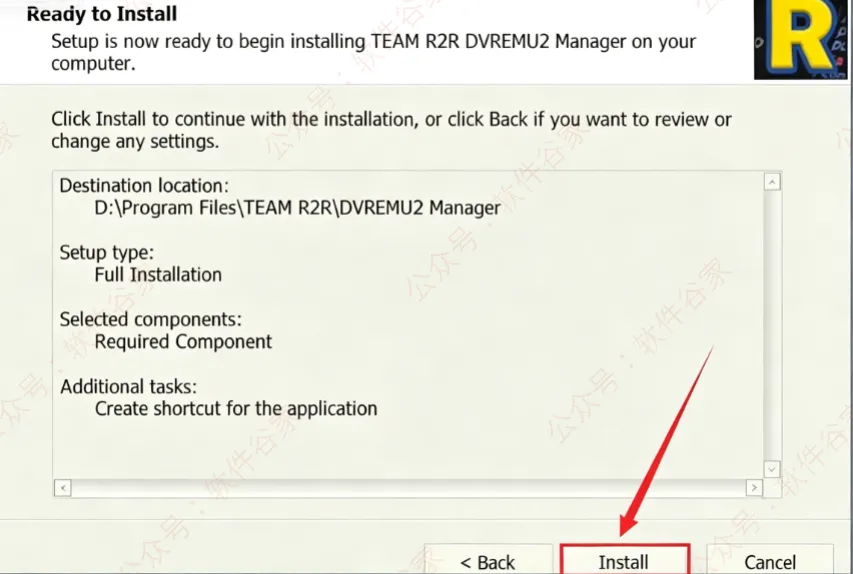Click the horizontal scrollbar track in the summary box
Image resolution: width=853 pixels, height=574 pixels.
(x=408, y=487)
